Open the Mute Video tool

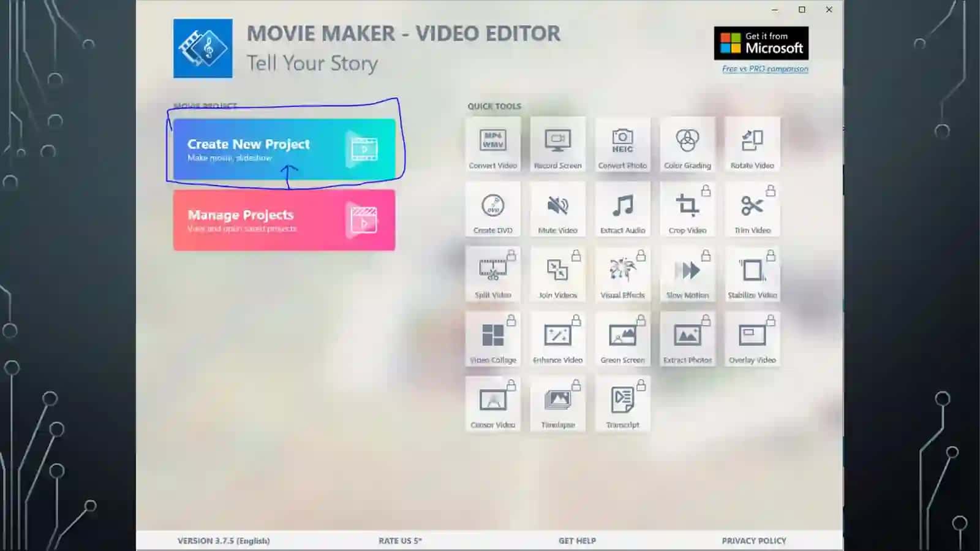(558, 209)
